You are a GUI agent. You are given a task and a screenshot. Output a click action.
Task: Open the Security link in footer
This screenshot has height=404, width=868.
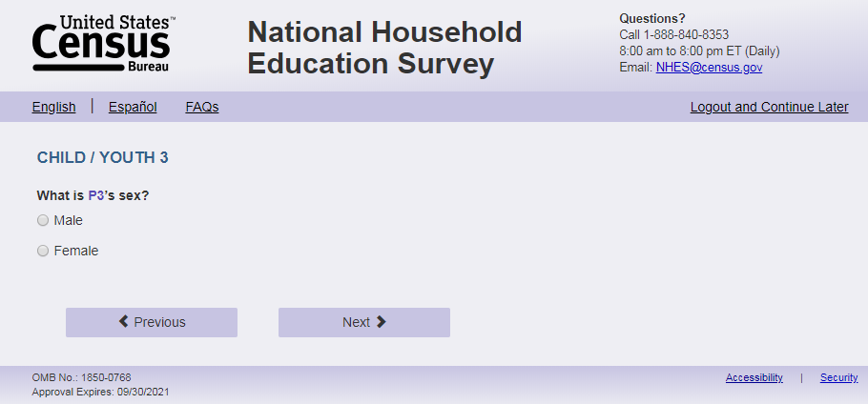coord(838,377)
